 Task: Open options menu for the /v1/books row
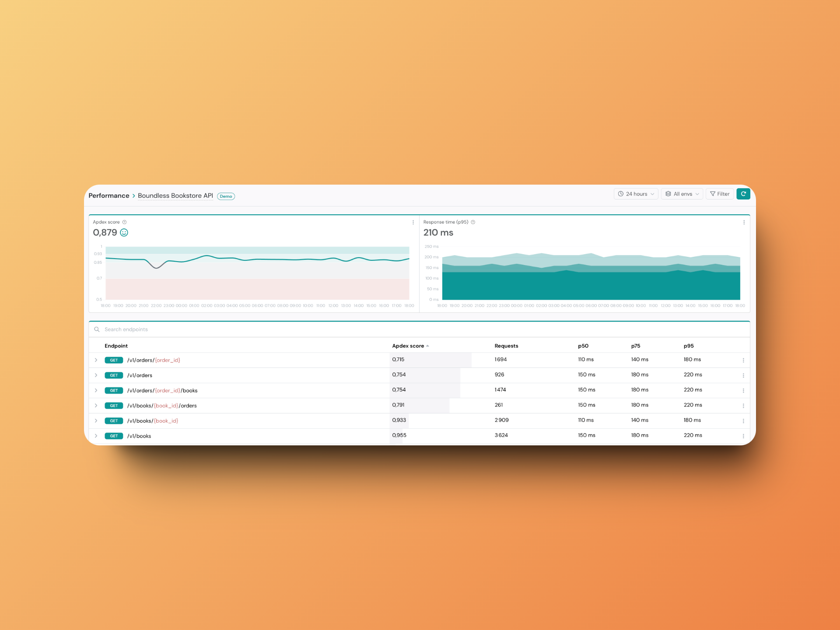point(743,436)
